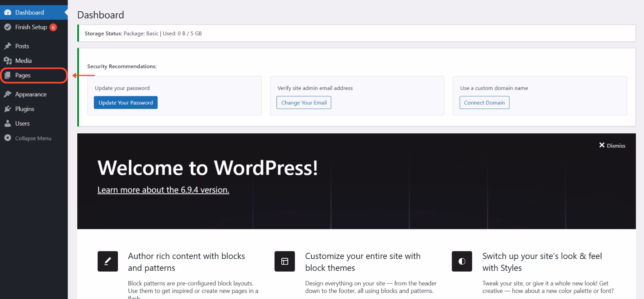
Task: Open the 6.9.4 version learn more link
Action: [163, 190]
